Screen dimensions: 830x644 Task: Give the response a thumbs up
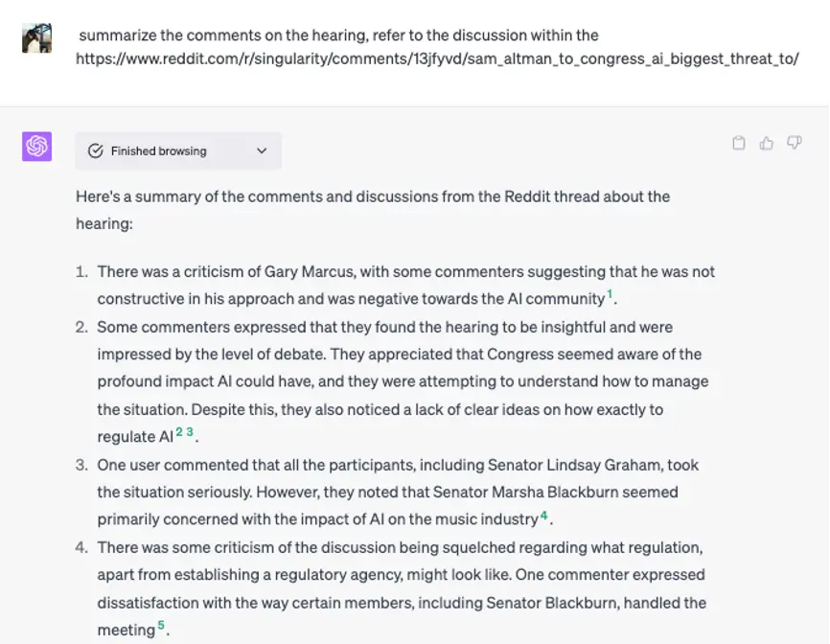[767, 144]
